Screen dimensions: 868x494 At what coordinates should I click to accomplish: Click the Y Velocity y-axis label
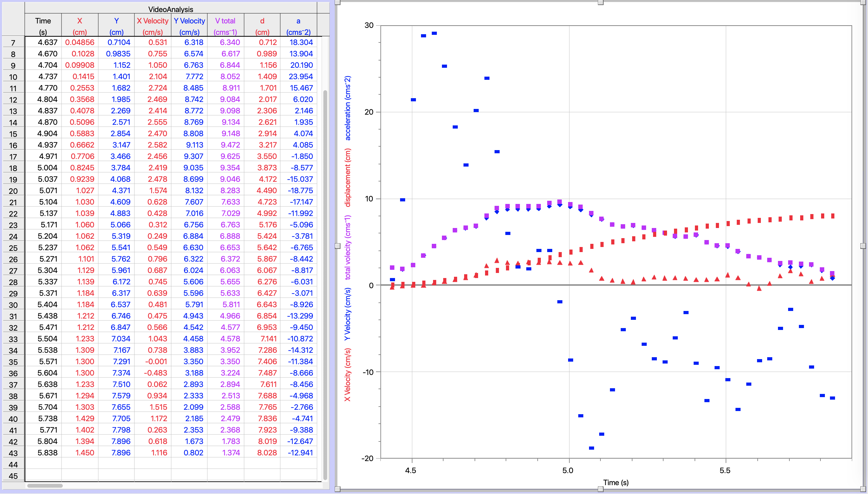(x=347, y=314)
